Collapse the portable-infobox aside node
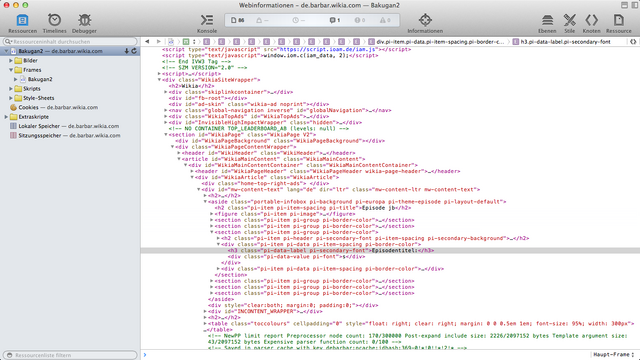 pyautogui.click(x=205, y=202)
